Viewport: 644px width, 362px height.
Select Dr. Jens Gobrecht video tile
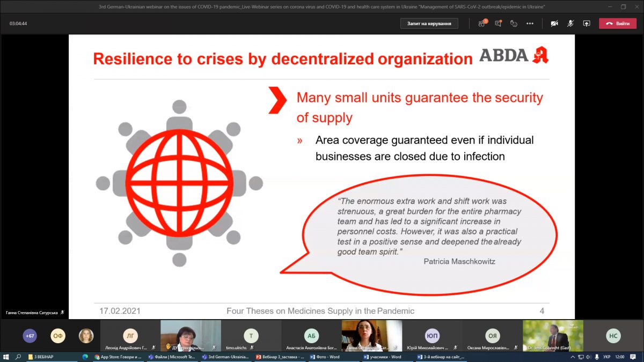click(552, 336)
